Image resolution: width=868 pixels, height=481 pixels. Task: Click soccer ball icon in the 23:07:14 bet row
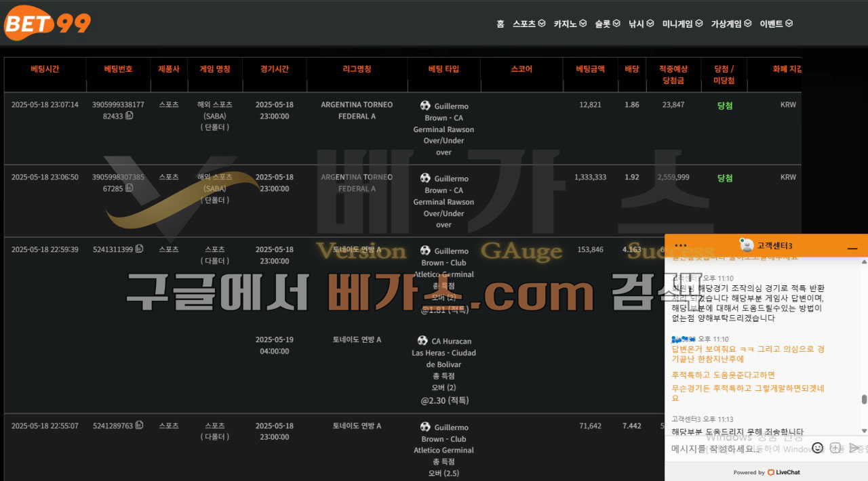pyautogui.click(x=425, y=106)
